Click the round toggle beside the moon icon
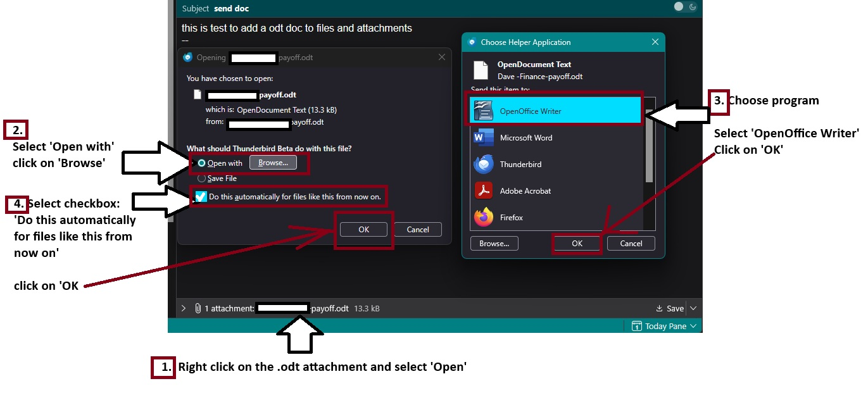 (x=679, y=6)
